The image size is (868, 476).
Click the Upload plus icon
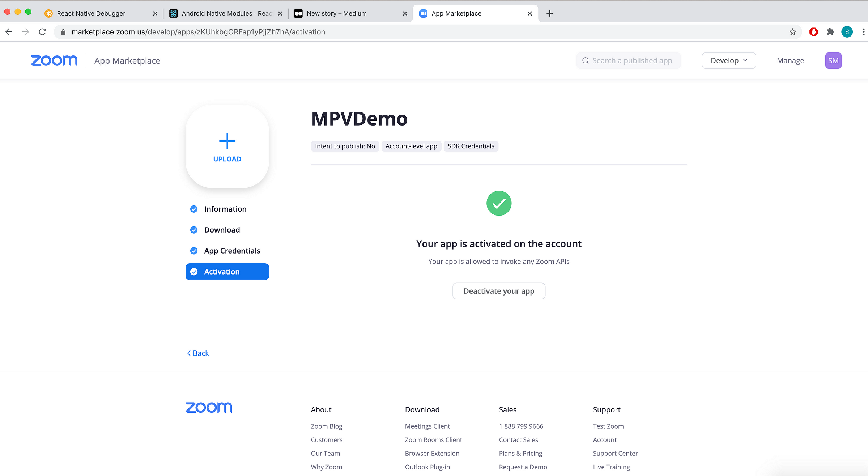(x=227, y=141)
